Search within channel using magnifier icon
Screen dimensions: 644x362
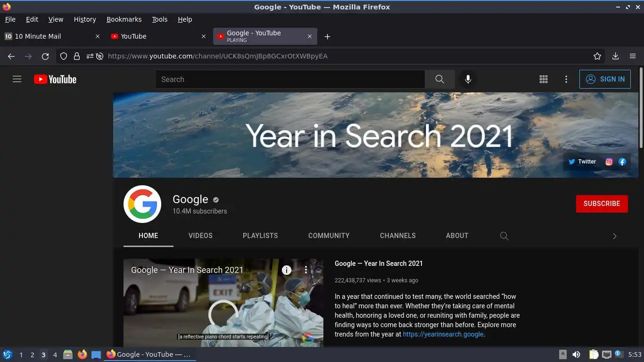pos(504,236)
